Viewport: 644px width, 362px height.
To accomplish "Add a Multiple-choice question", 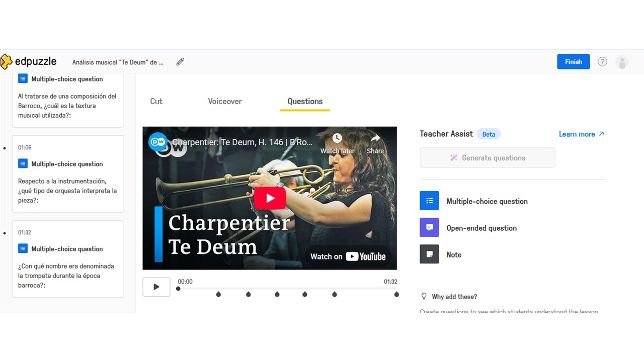I will click(487, 201).
